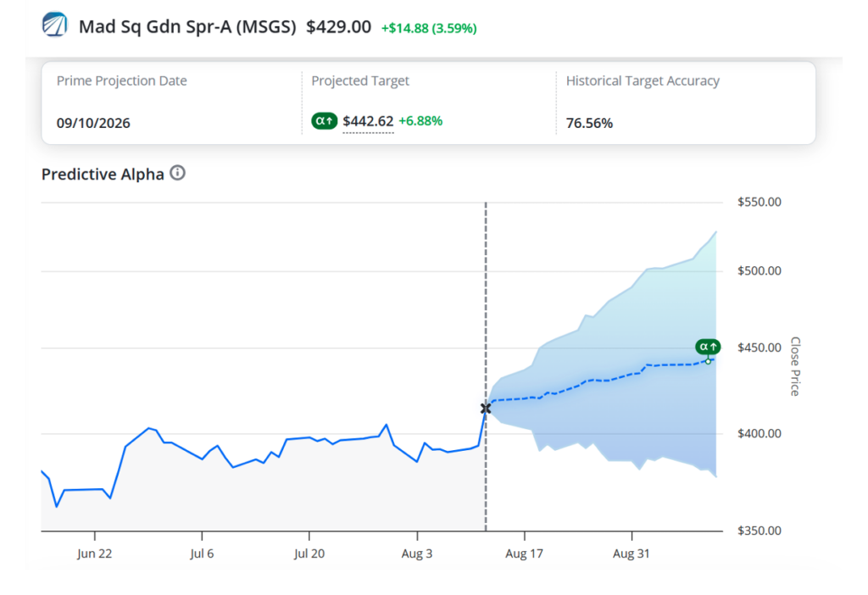
Task: Click the $550.00 axis label
Action: click(x=759, y=202)
